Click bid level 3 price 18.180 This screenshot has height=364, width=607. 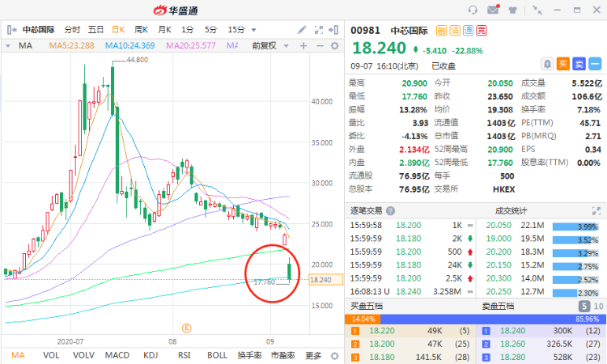pos(382,358)
